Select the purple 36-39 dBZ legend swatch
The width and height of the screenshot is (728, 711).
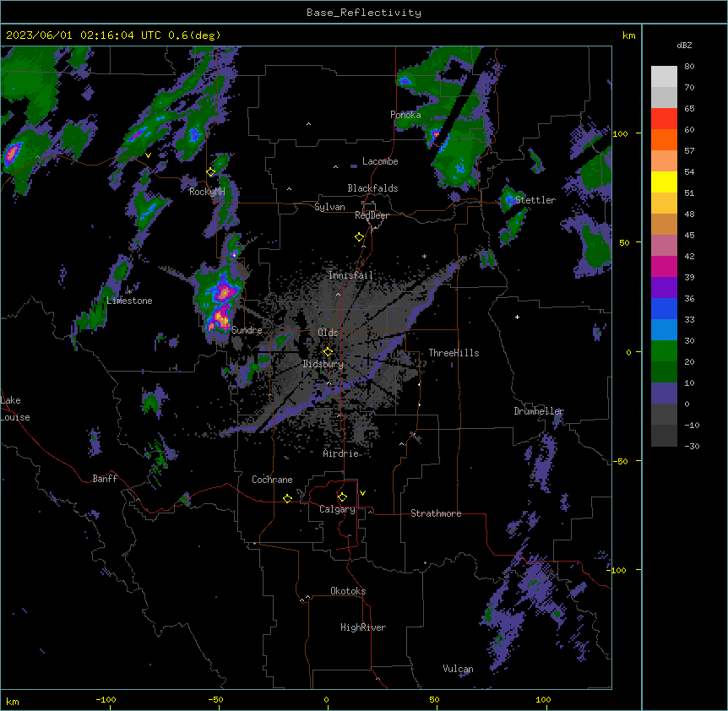664,288
